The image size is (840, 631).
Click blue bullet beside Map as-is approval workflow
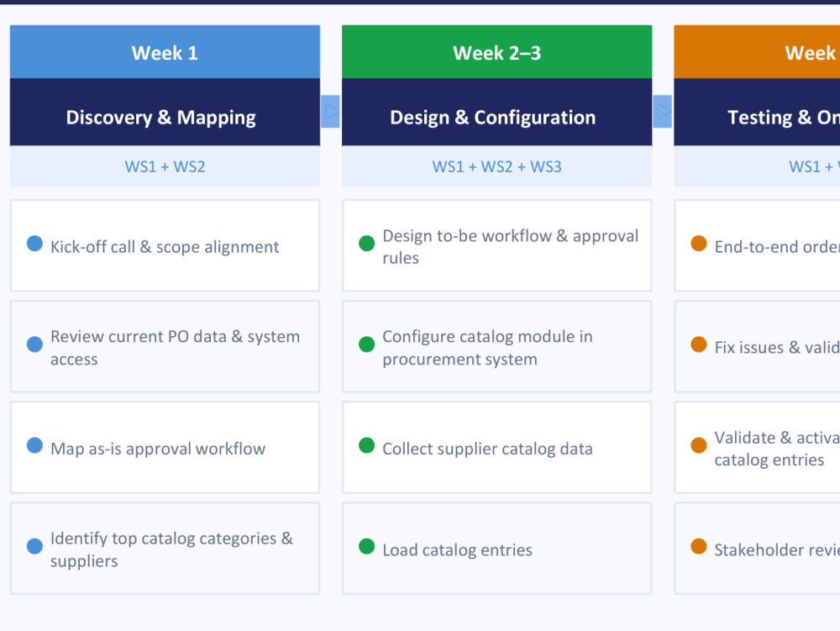tap(34, 445)
